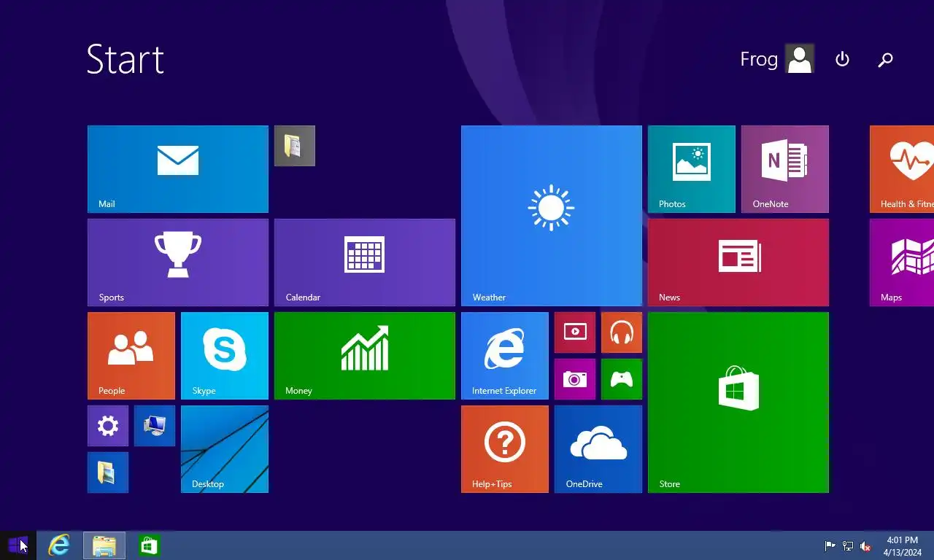Click the Search magnifier button
This screenshot has height=560, width=934.
point(885,59)
